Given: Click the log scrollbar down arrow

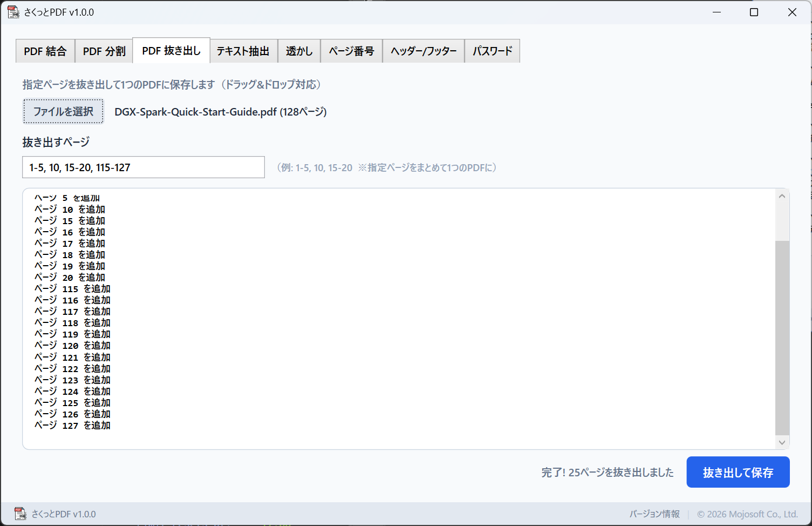Looking at the screenshot, I should 782,442.
